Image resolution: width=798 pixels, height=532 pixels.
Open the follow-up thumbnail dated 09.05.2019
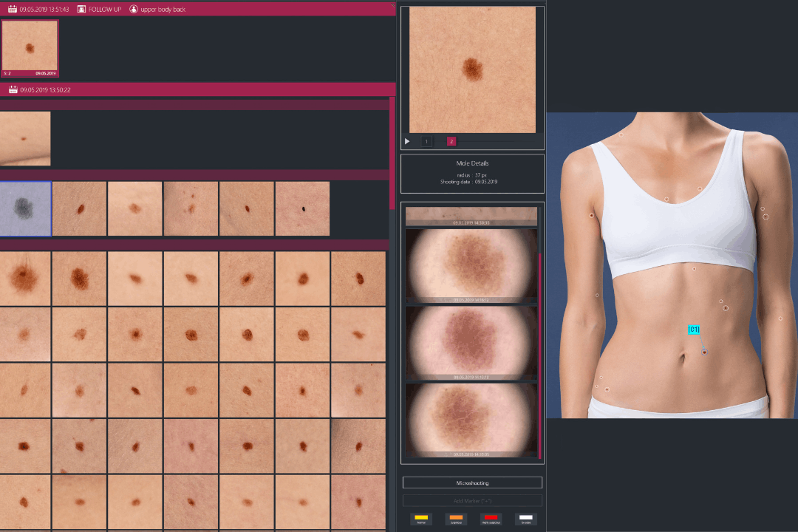[30, 49]
